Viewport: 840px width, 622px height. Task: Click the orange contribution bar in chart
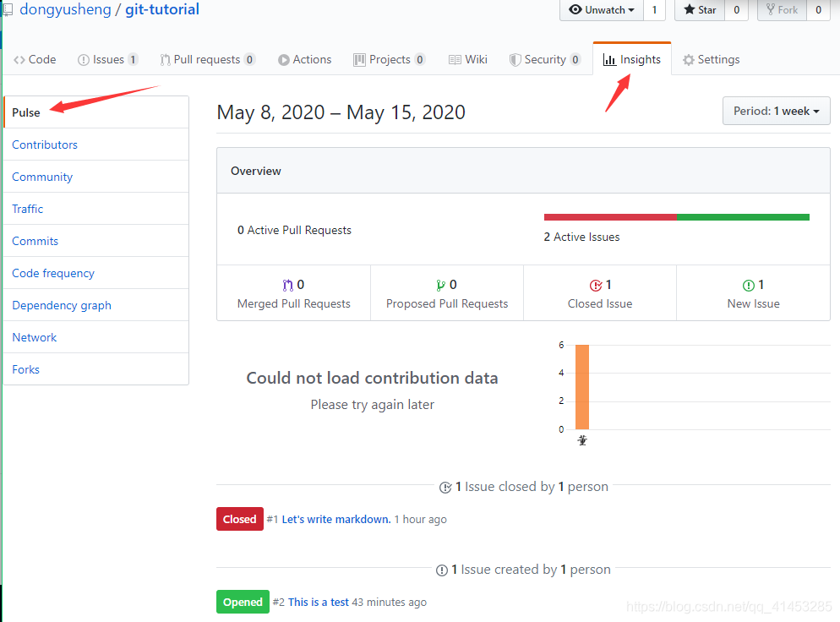pos(582,387)
